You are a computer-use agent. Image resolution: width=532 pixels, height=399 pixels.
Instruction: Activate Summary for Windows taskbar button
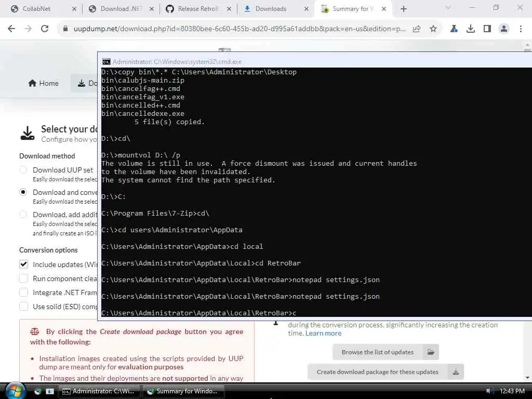[183, 391]
